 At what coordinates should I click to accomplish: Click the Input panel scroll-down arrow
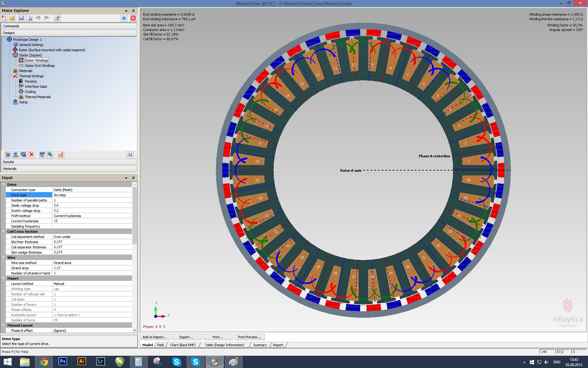point(135,330)
